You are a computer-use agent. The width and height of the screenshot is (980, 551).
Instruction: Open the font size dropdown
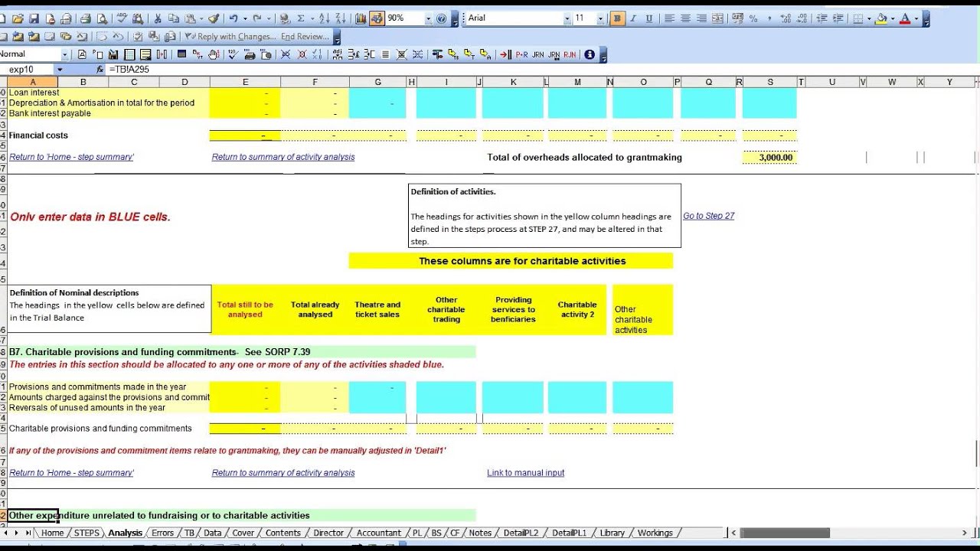(x=600, y=18)
